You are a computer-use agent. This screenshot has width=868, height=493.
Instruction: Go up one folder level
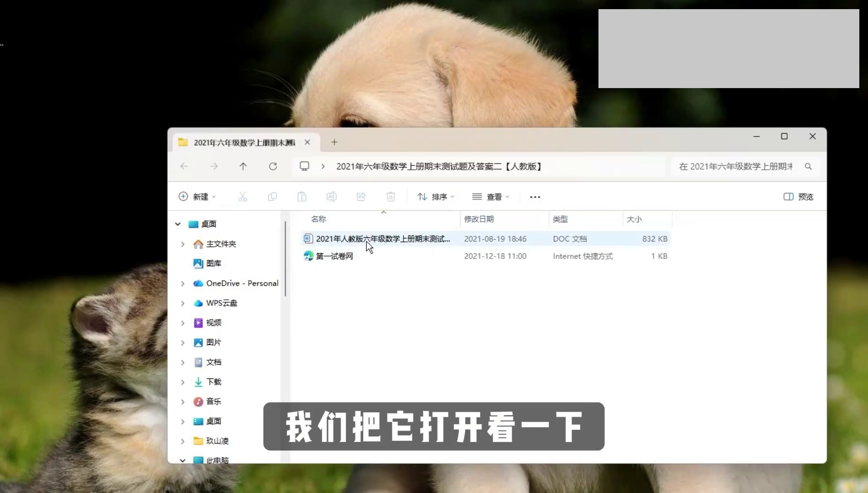pos(243,167)
